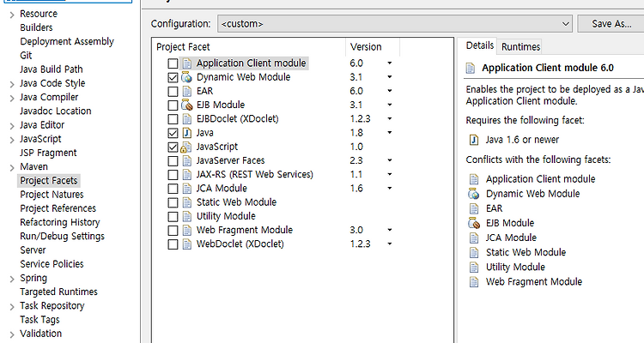Click the Application Client module document icon
Image resolution: width=644 pixels, height=343 pixels.
tap(187, 63)
